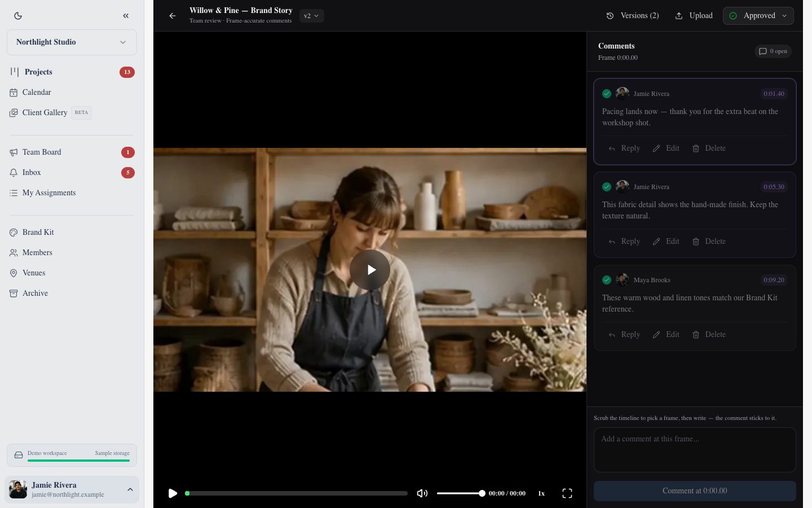
Task: Edit the pacing comment
Action: point(666,148)
